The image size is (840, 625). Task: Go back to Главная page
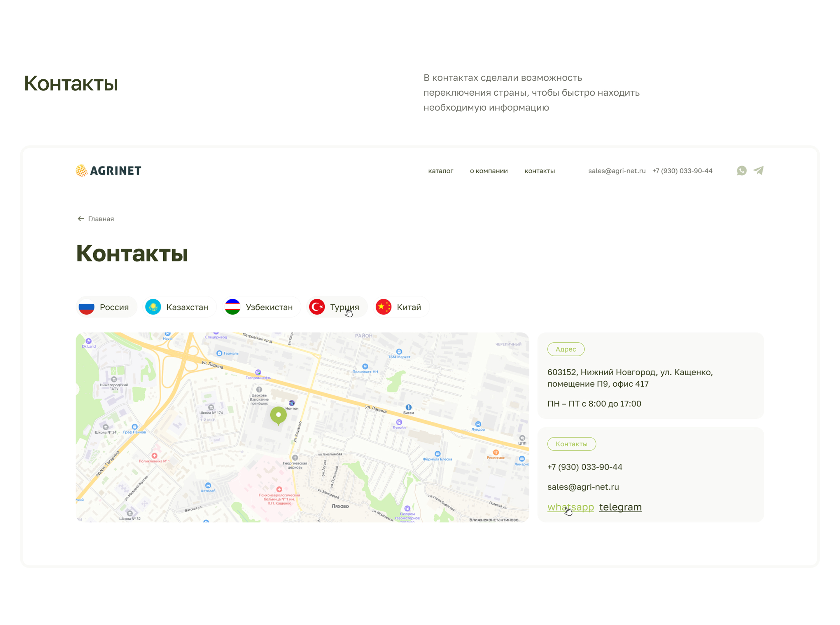point(101,219)
